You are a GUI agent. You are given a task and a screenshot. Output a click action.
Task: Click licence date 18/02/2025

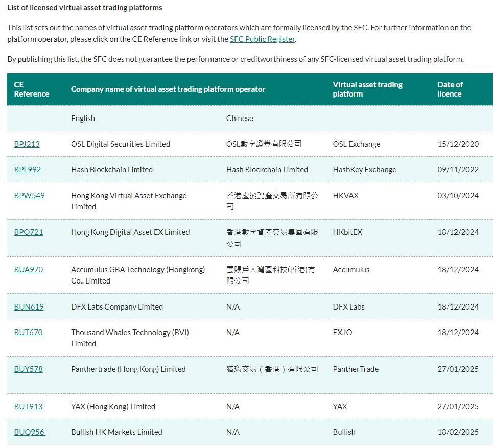(x=458, y=432)
